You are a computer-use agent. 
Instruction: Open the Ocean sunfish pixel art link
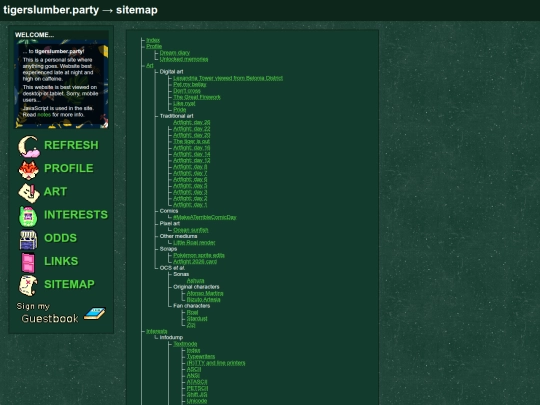190,230
